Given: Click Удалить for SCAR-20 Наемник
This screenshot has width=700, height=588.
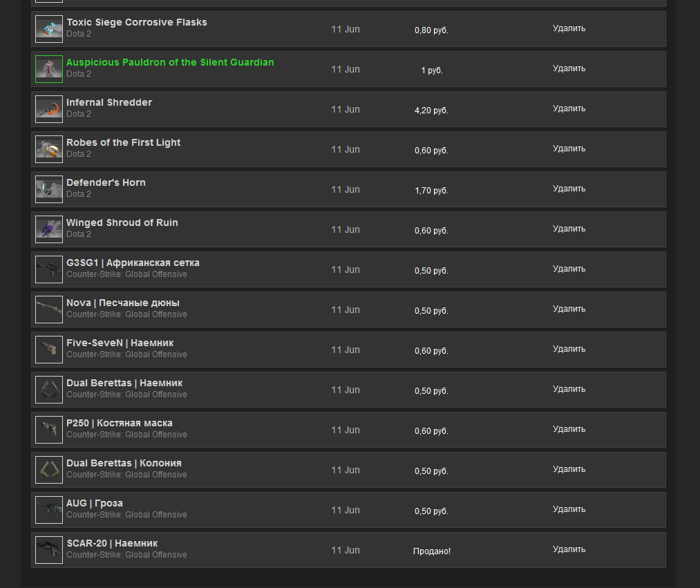Looking at the screenshot, I should [569, 549].
